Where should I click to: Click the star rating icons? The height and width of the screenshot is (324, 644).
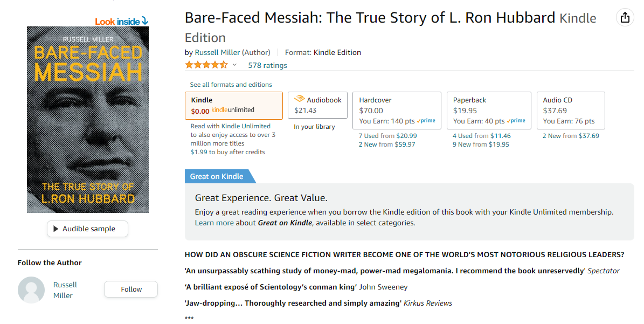point(206,65)
